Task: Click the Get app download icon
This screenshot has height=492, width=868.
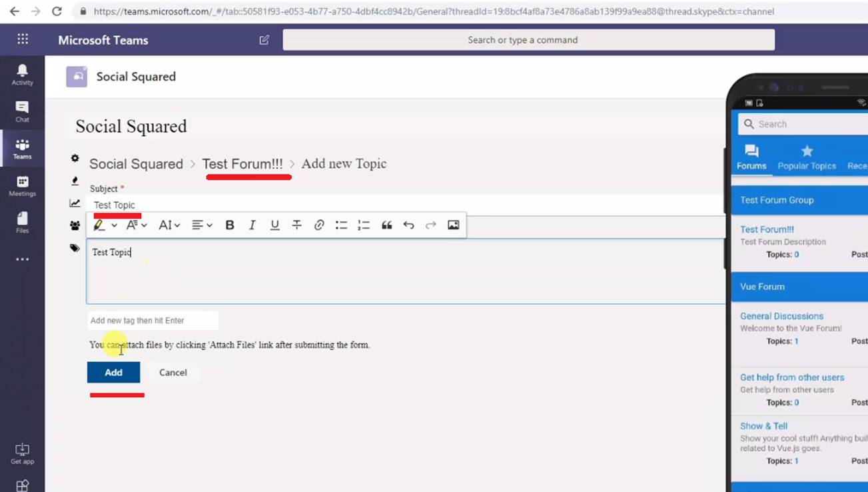Action: 22,453
